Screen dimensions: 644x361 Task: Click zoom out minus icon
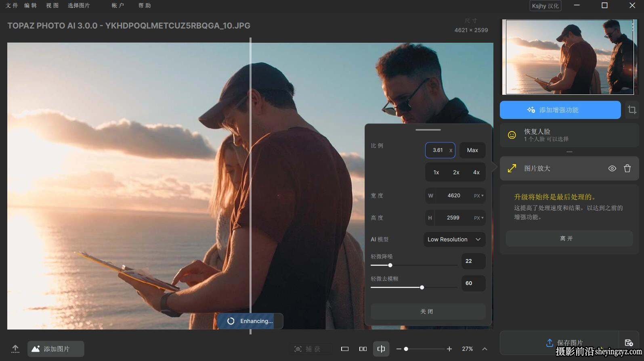pyautogui.click(x=399, y=349)
